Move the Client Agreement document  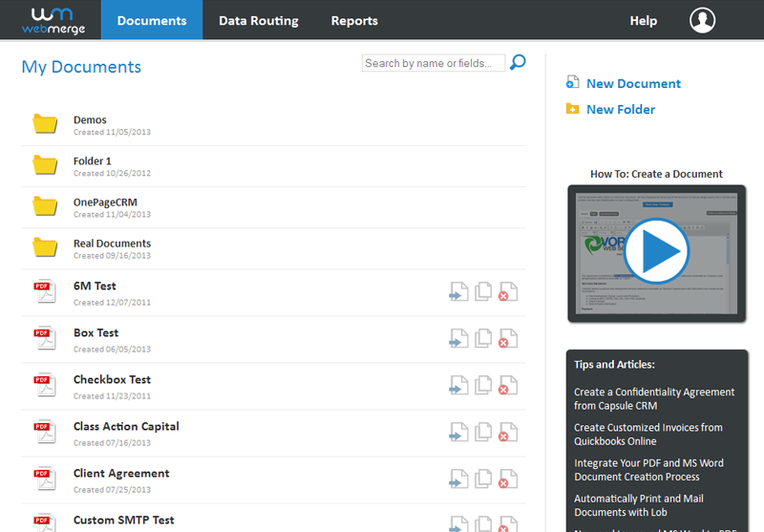pyautogui.click(x=459, y=479)
